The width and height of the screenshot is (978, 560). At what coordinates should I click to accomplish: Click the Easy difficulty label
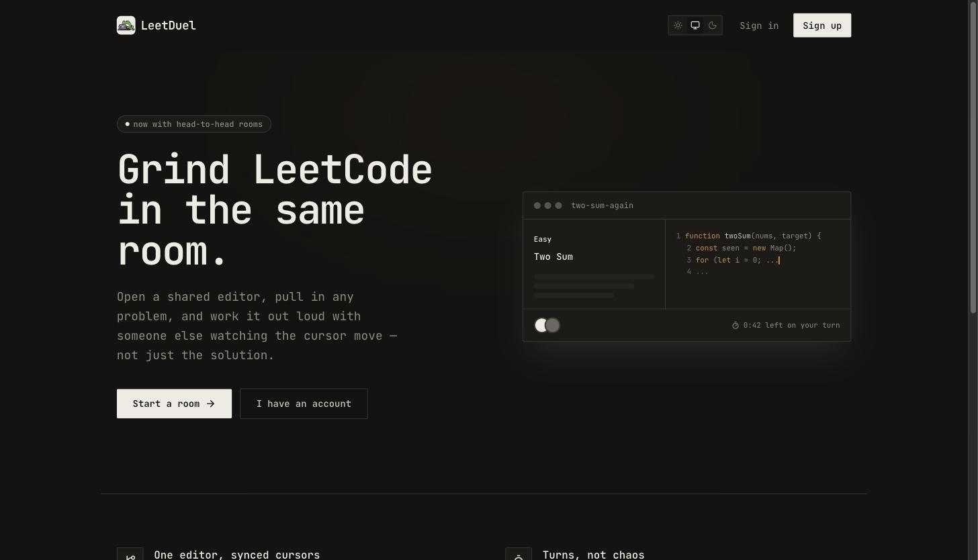tap(543, 239)
